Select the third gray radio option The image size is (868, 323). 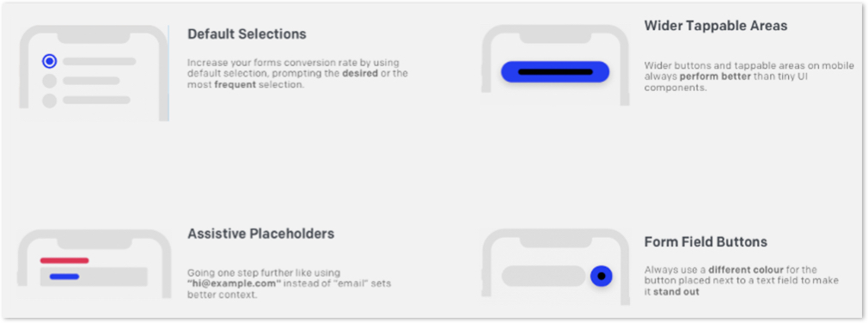click(x=50, y=101)
